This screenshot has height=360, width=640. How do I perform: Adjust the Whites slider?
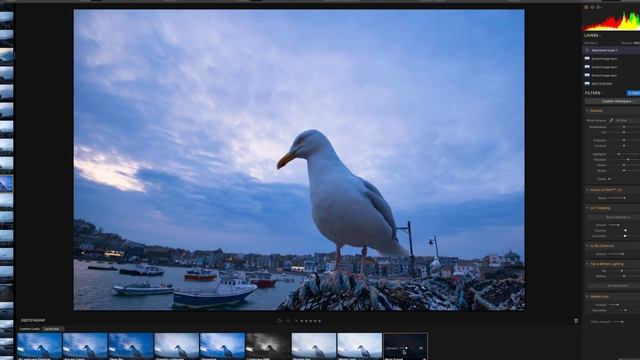tap(624, 165)
